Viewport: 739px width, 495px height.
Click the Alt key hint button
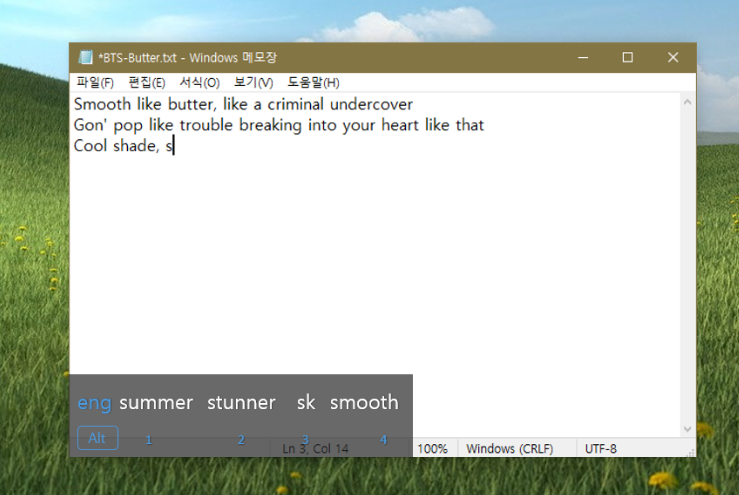[x=98, y=438]
